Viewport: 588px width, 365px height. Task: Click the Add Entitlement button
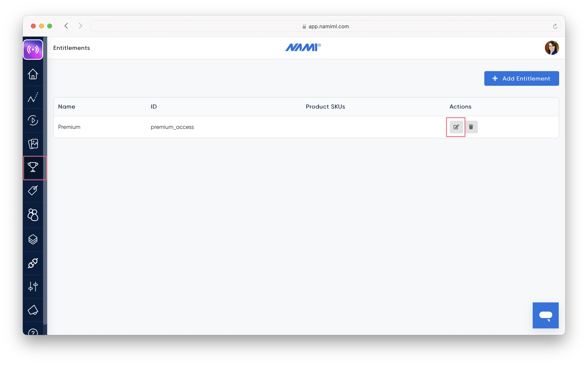(x=521, y=78)
